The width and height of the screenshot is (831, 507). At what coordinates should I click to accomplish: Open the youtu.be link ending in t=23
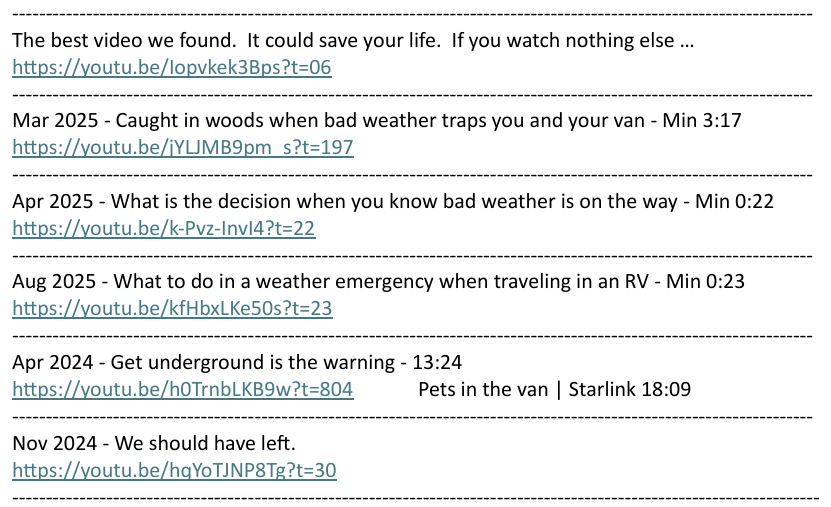[x=171, y=308]
